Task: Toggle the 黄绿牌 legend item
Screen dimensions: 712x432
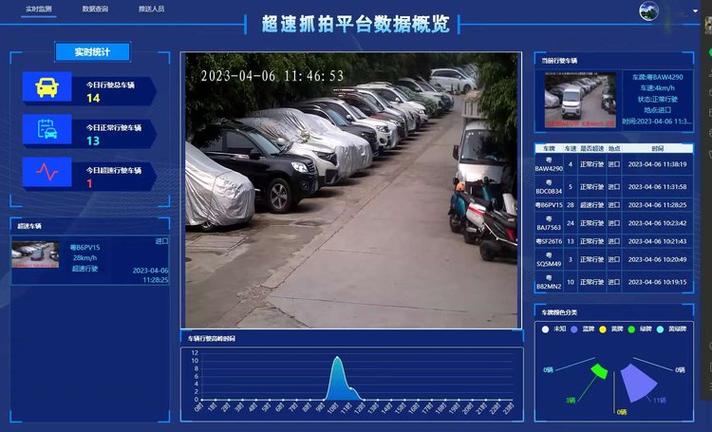Action: 672,329
